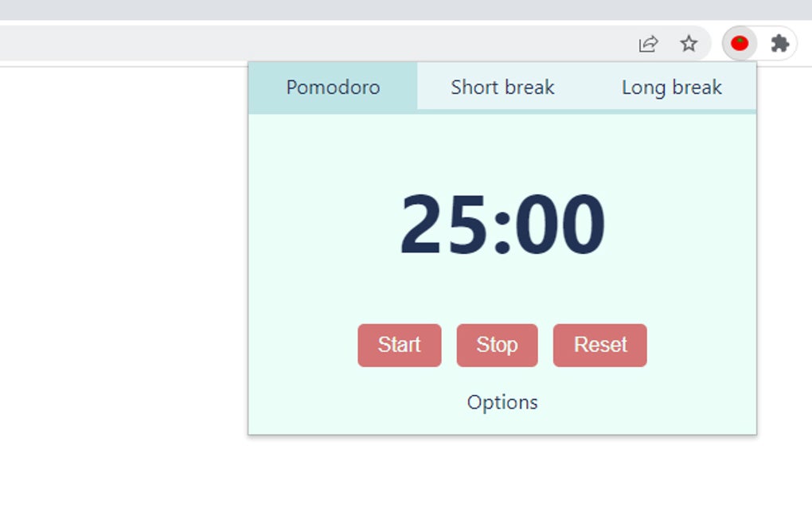Start the 25 minute timer
Screen dimensions: 812x508
399,345
